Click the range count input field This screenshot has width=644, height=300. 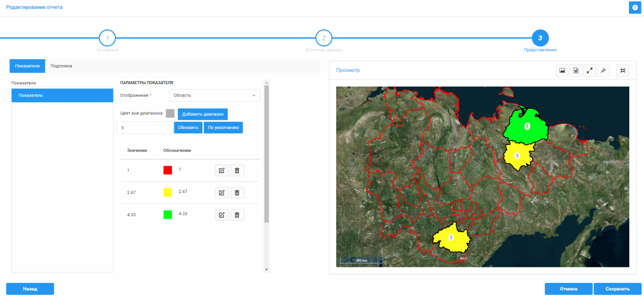pyautogui.click(x=145, y=128)
